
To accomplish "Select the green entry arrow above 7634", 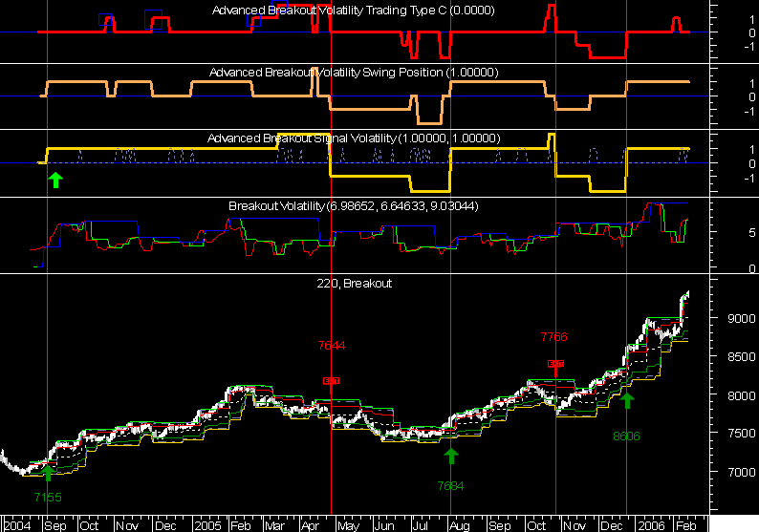I will (x=450, y=456).
